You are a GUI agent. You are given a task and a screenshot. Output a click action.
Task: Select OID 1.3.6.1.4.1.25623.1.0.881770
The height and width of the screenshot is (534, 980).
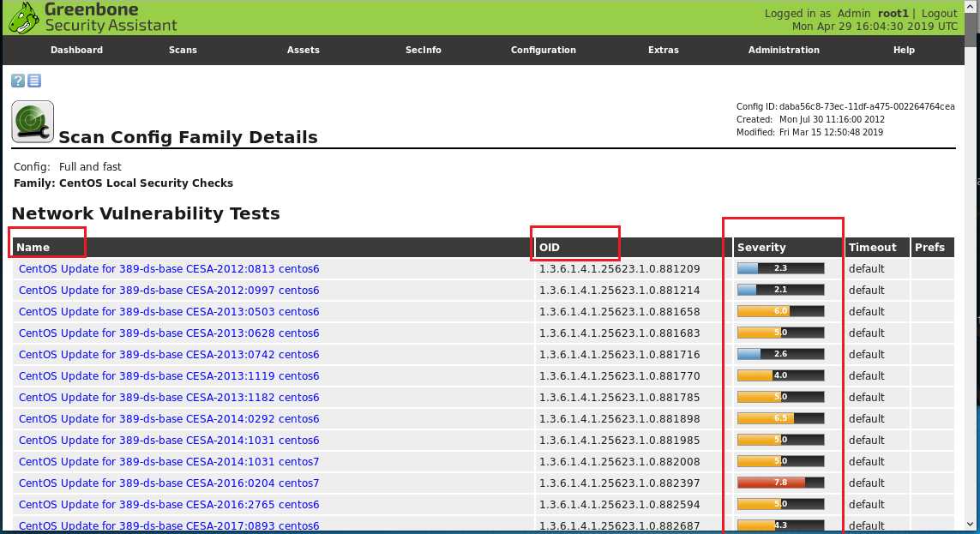619,375
